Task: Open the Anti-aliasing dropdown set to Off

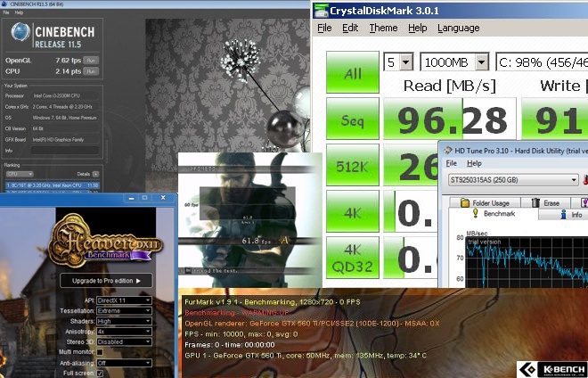Action: (124, 363)
